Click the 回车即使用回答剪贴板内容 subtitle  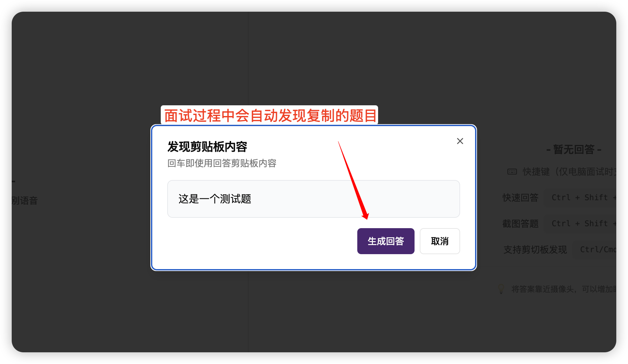[222, 163]
